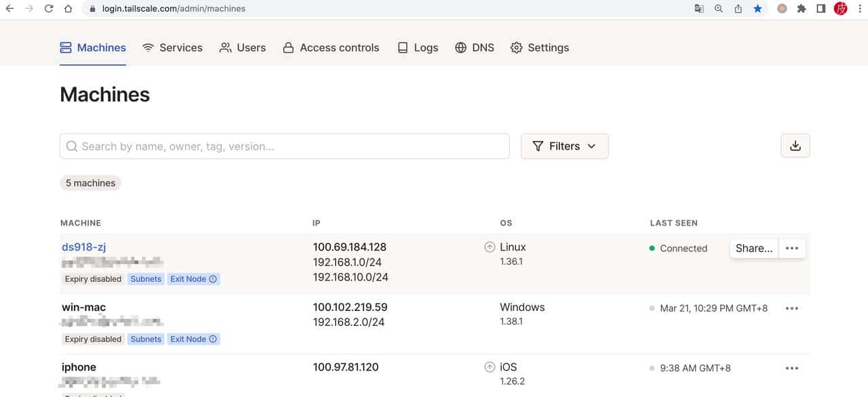The image size is (868, 397).
Task: Focus the machine search input field
Action: [x=285, y=146]
